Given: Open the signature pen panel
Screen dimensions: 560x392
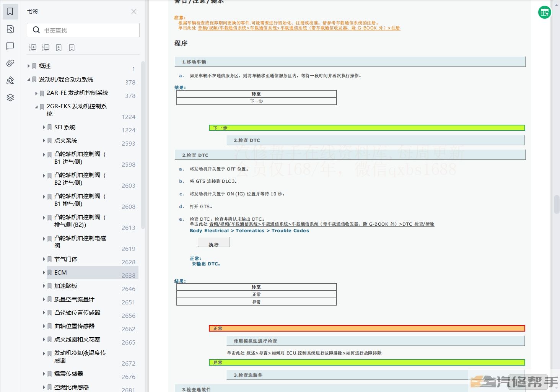Looking at the screenshot, I should pyautogui.click(x=10, y=80).
